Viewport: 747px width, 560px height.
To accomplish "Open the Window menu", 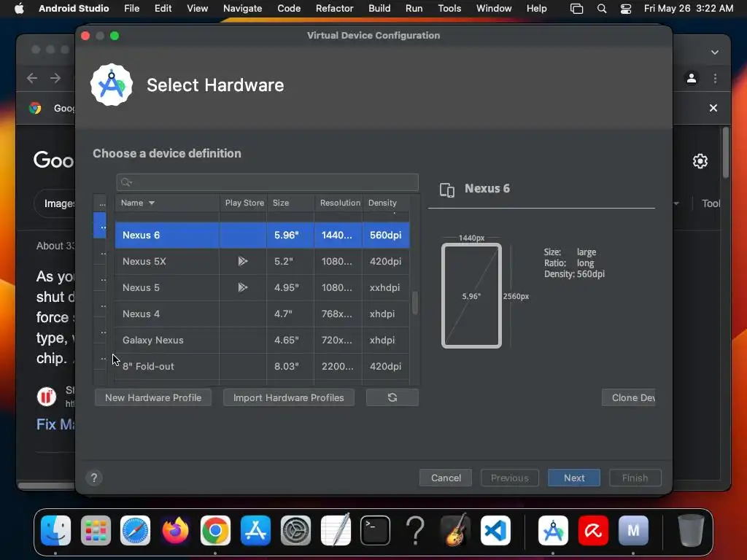I will pyautogui.click(x=494, y=9).
